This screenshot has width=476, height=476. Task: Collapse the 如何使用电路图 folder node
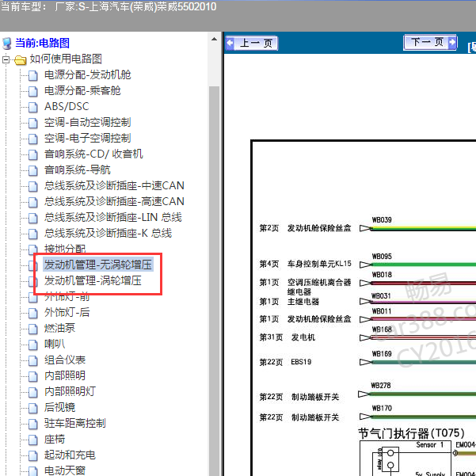pyautogui.click(x=6, y=59)
